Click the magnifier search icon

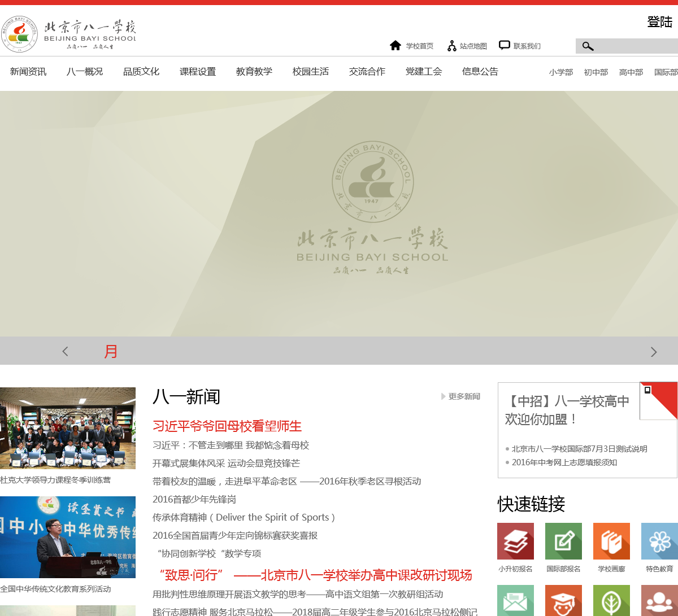pyautogui.click(x=588, y=46)
